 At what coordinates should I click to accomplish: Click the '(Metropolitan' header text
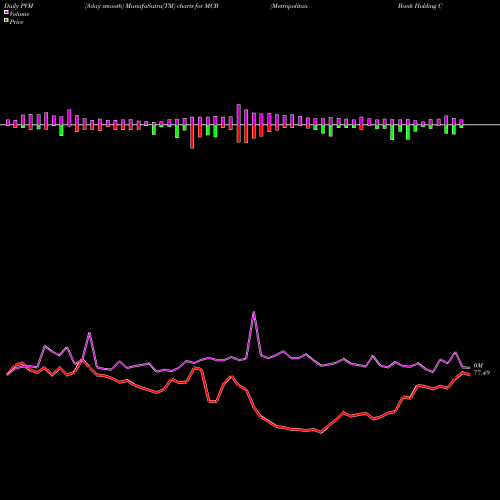click(x=289, y=6)
